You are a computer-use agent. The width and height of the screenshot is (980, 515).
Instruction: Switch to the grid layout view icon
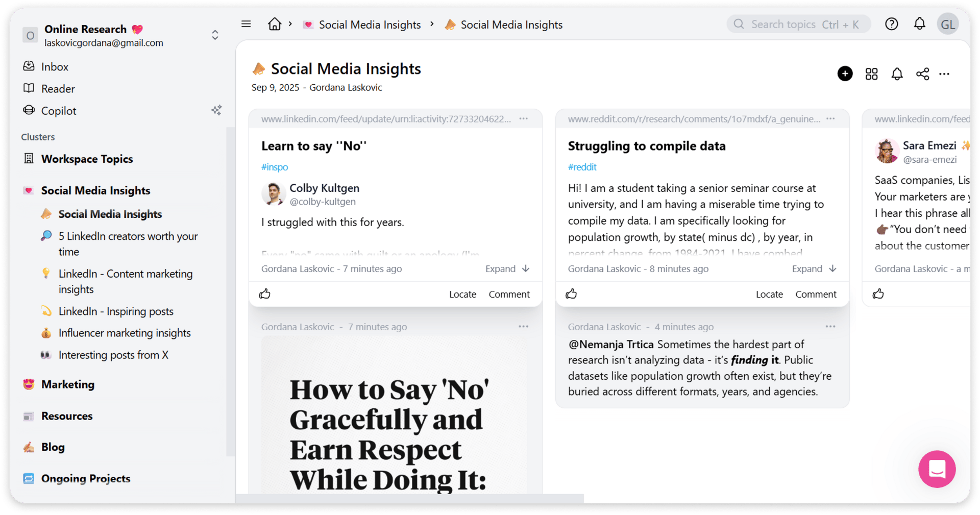pyautogui.click(x=871, y=74)
